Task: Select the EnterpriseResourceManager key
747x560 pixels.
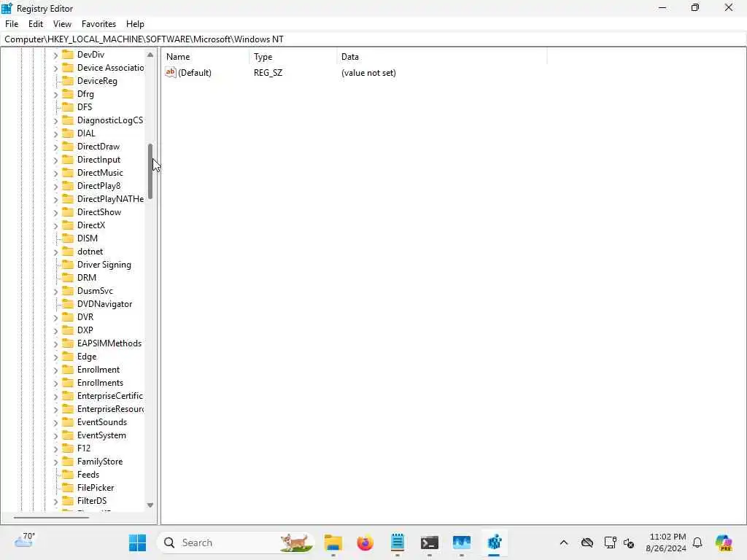Action: pos(110,408)
